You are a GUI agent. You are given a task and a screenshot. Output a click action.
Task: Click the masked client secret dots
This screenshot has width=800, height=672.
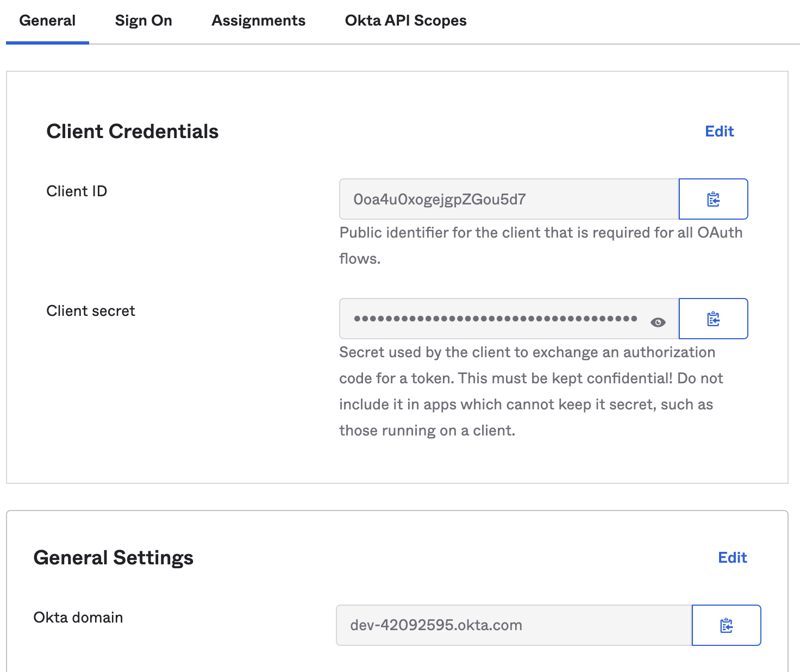click(x=495, y=319)
